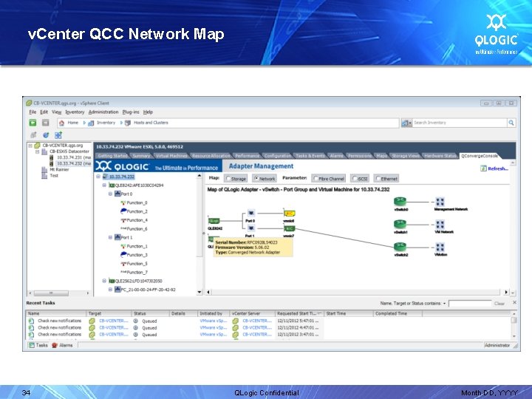Click the grayed forward navigation icon
Viewport: 532px width, 399px height.
point(46,123)
